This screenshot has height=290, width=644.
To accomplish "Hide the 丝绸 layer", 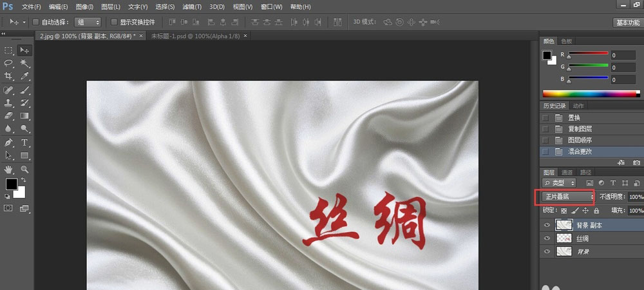I will (547, 238).
